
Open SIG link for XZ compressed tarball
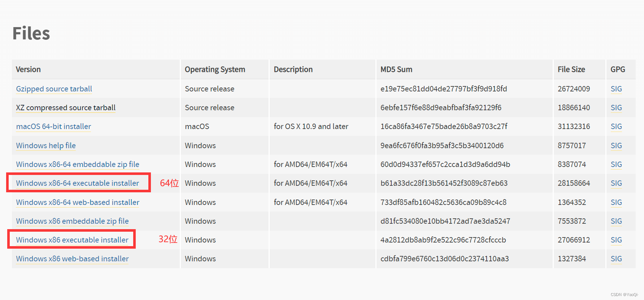pos(616,108)
